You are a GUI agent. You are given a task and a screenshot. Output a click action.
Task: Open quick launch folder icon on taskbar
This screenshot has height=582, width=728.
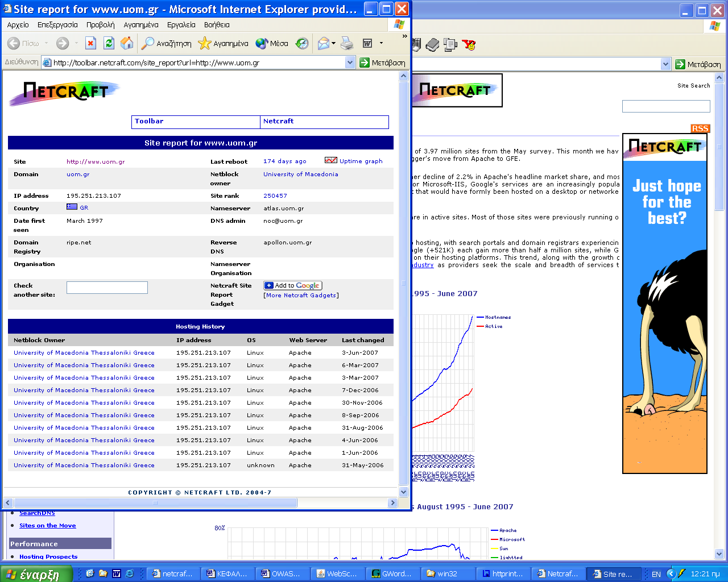coord(103,573)
